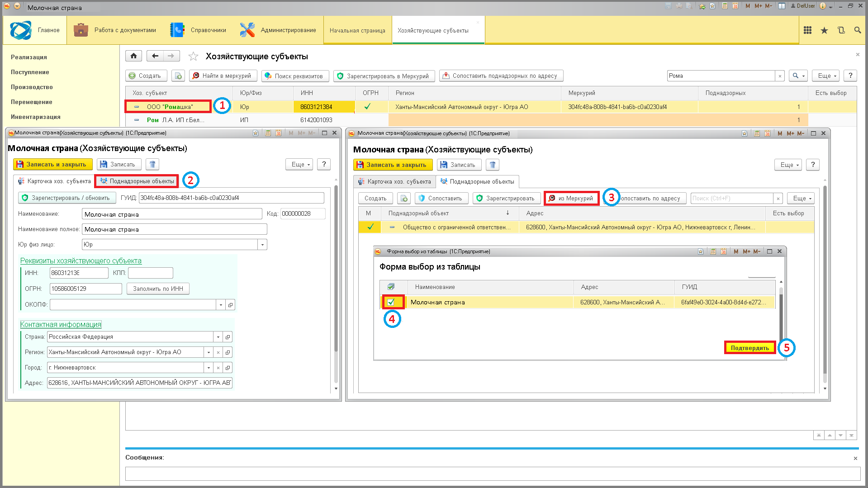The height and width of the screenshot is (488, 868).
Task: Open Еще menu in left Молочная страна window
Action: (x=299, y=165)
